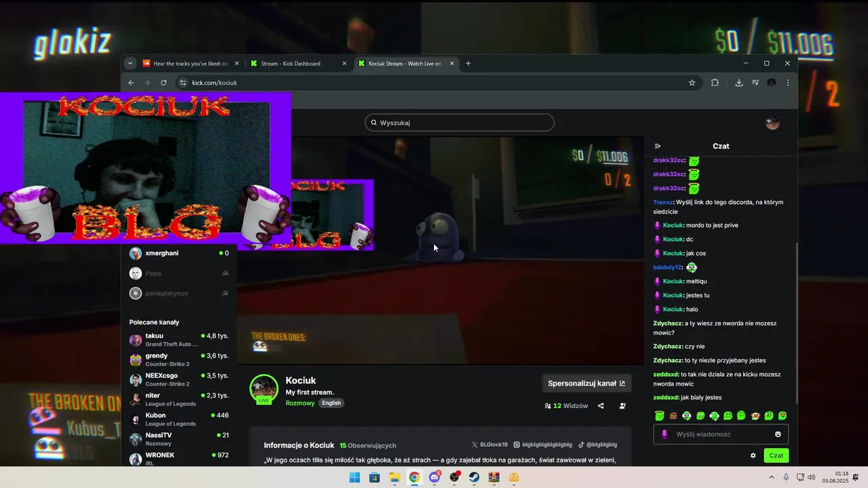Screen dimensions: 868x488
Task: Go back with the browser back arrow
Action: pyautogui.click(x=132, y=83)
